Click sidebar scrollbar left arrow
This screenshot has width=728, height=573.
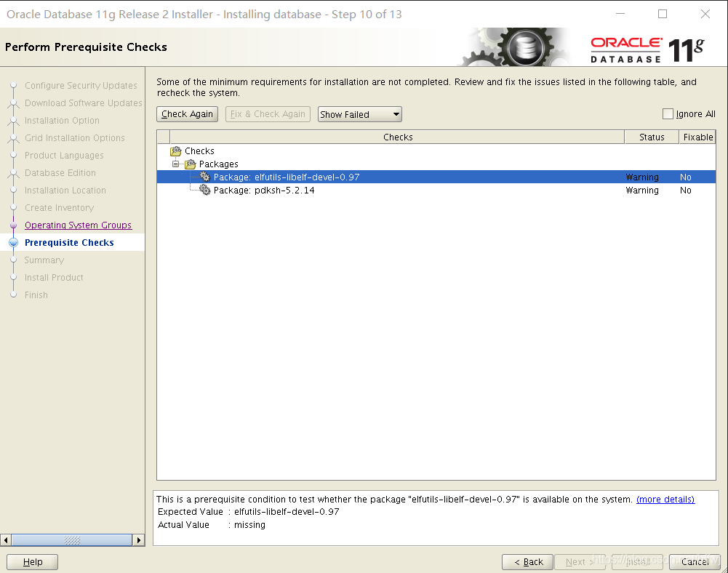coord(6,540)
